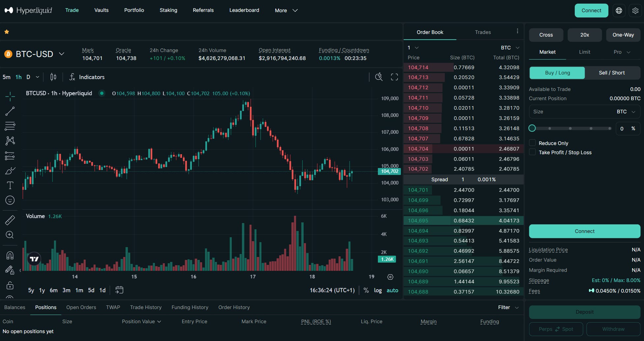Select the text annotation tool

click(x=10, y=185)
